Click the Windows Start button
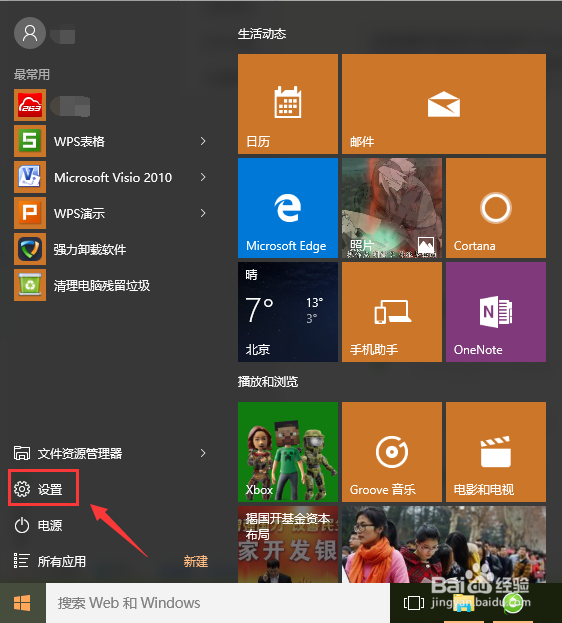 [23, 603]
